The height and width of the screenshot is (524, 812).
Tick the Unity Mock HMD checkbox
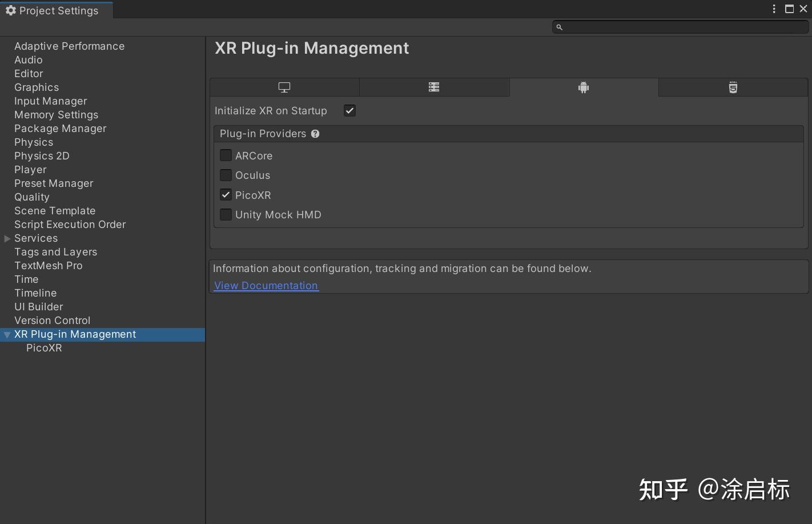[x=226, y=215]
